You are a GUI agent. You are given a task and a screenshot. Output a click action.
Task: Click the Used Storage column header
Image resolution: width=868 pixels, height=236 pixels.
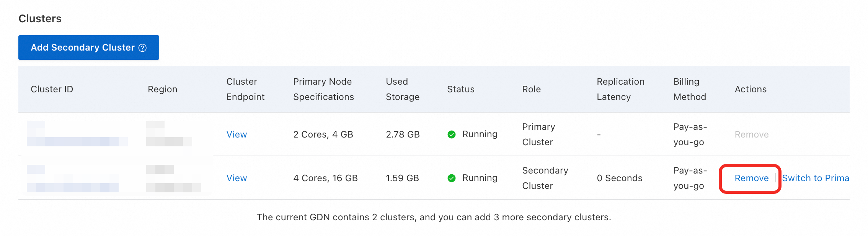click(402, 89)
